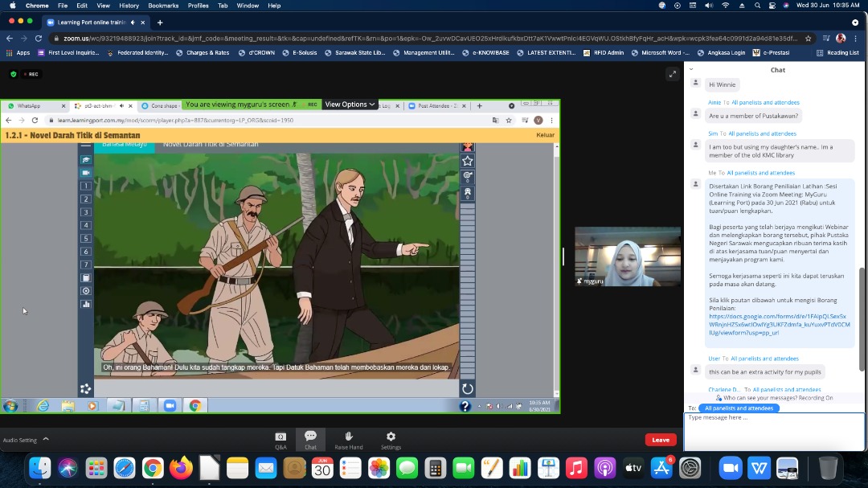Toggle the Chat panel in Zoom toolbar

(x=310, y=441)
